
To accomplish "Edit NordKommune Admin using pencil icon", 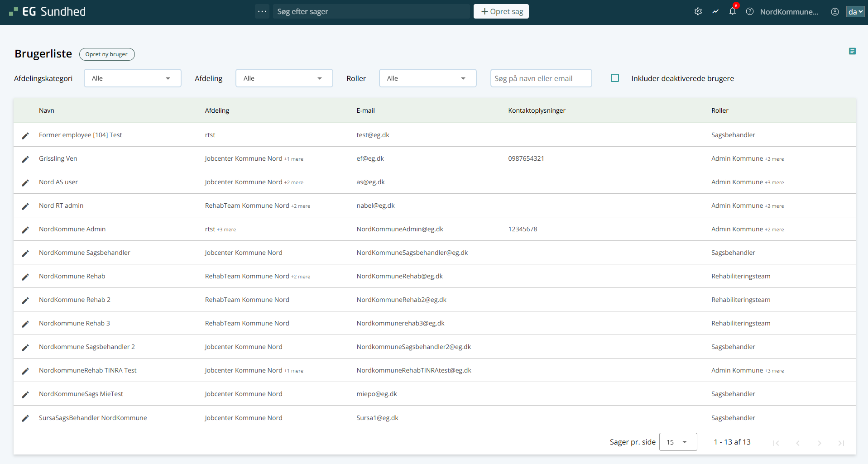I will [x=25, y=230].
